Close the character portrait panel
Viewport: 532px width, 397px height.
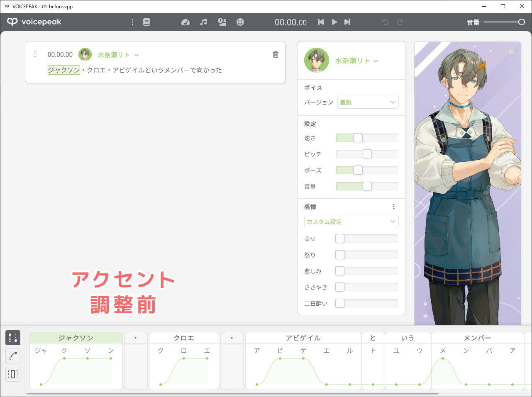point(512,51)
